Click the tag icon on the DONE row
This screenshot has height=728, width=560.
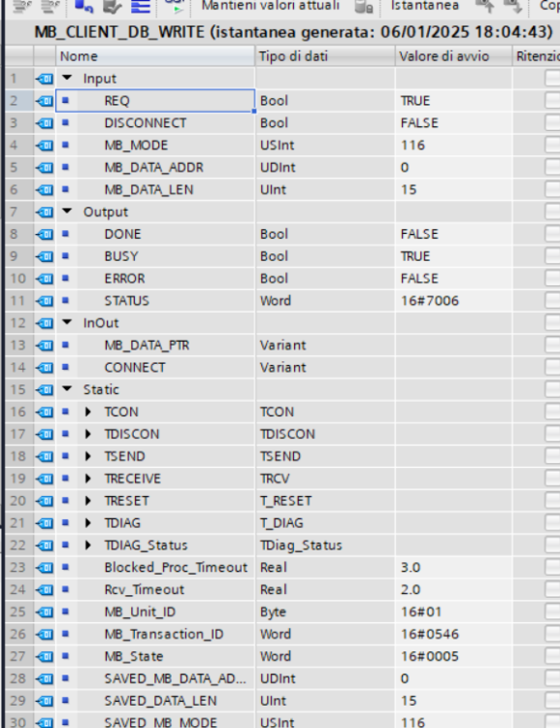click(x=45, y=235)
